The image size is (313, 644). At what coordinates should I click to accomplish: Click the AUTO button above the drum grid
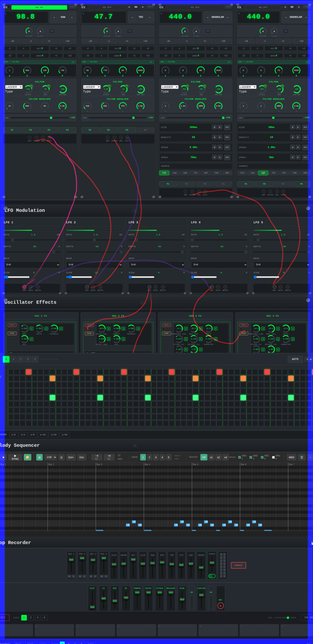coord(295,359)
